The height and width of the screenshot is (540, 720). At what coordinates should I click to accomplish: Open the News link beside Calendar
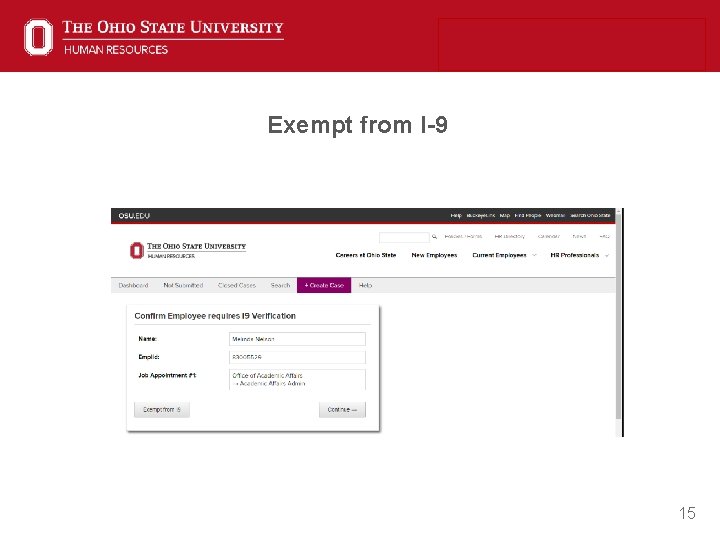click(x=579, y=236)
